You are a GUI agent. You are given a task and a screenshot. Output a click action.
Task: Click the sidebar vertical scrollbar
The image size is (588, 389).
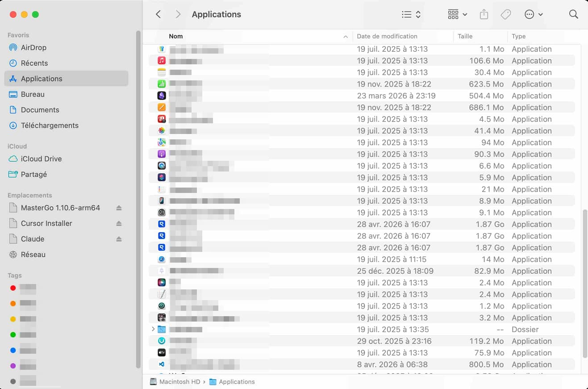[138, 199]
